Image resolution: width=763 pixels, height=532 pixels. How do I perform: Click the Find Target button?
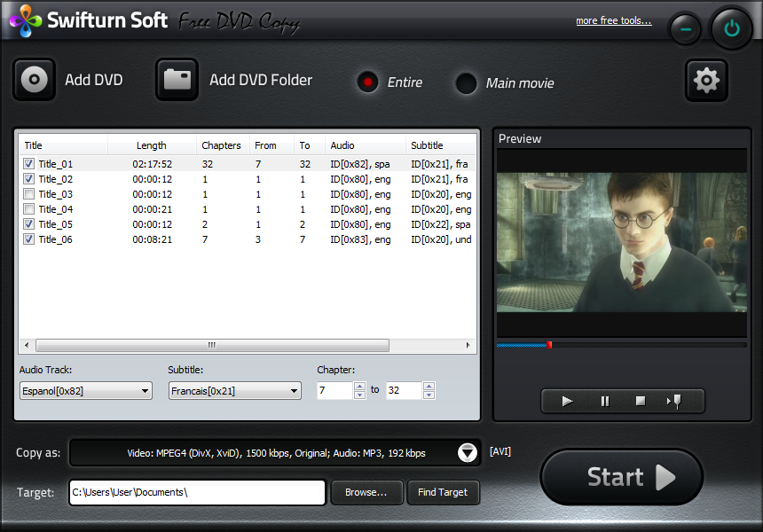tap(443, 492)
